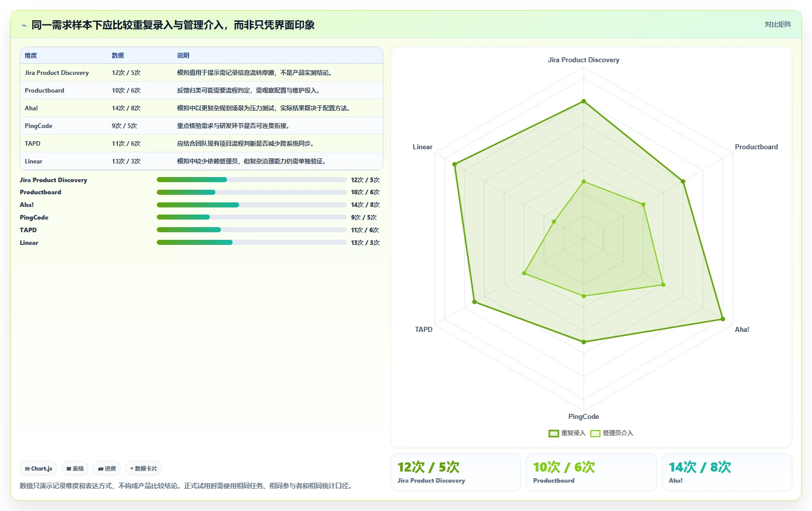Image resolution: width=812 pixels, height=511 pixels.
Task: Click the description starting 重点核验需求与研发环节
Action: [234, 126]
